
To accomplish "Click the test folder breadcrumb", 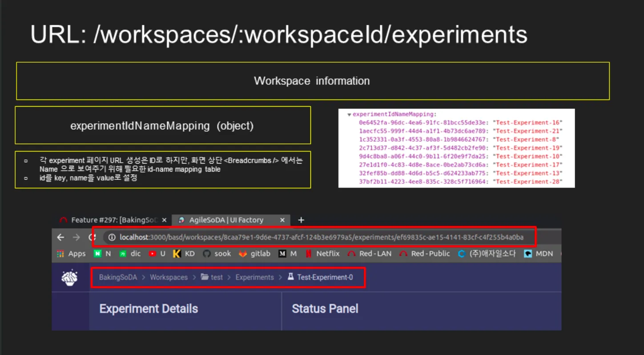I will [x=212, y=277].
